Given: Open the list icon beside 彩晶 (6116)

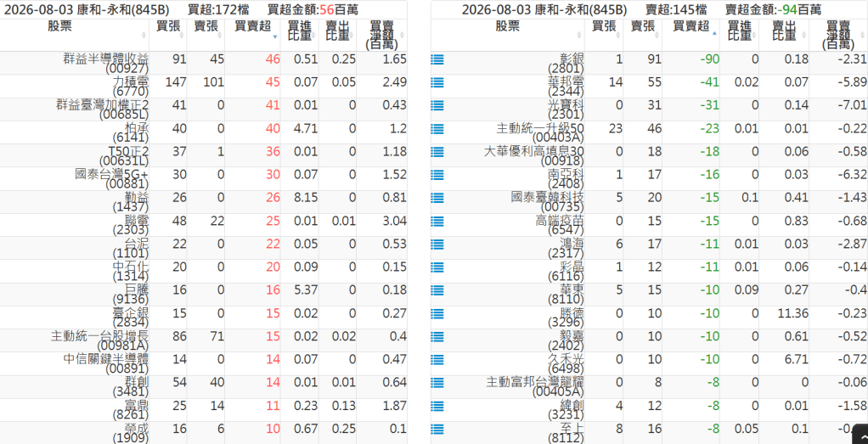Looking at the screenshot, I should 437,267.
